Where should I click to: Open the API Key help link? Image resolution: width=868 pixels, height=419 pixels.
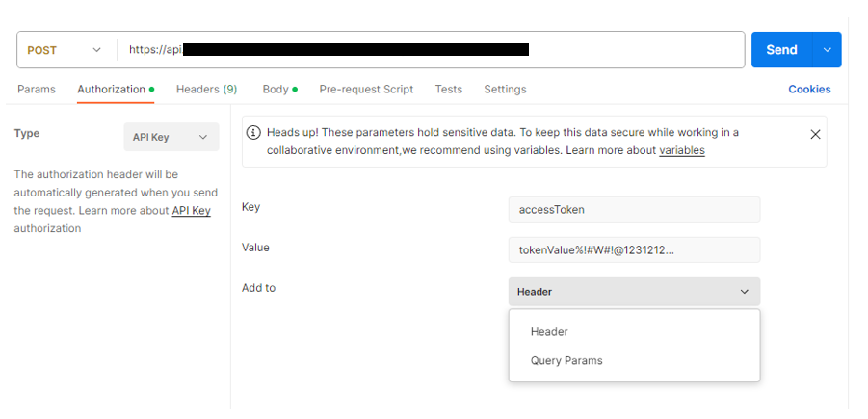coord(191,211)
